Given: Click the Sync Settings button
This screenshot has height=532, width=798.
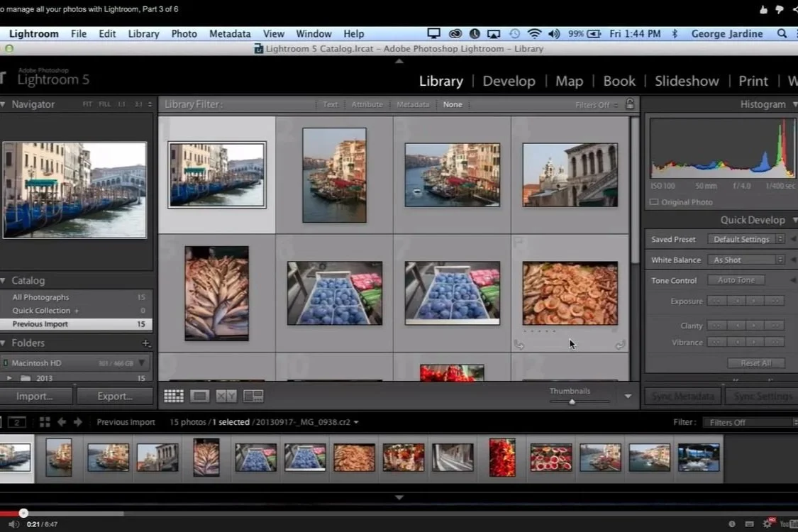Looking at the screenshot, I should pyautogui.click(x=763, y=396).
